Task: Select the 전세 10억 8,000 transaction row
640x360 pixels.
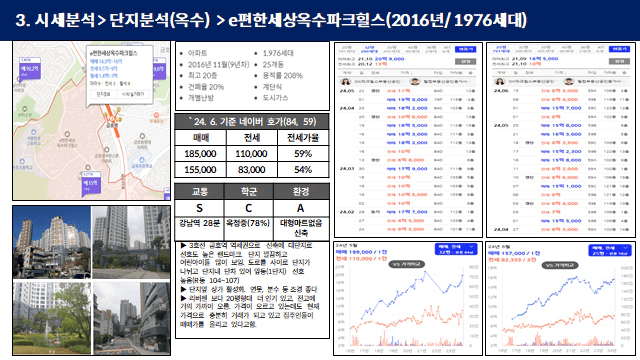Action: (407, 117)
